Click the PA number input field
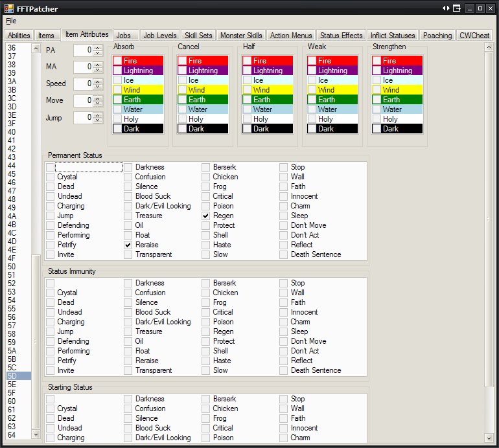 [x=82, y=50]
